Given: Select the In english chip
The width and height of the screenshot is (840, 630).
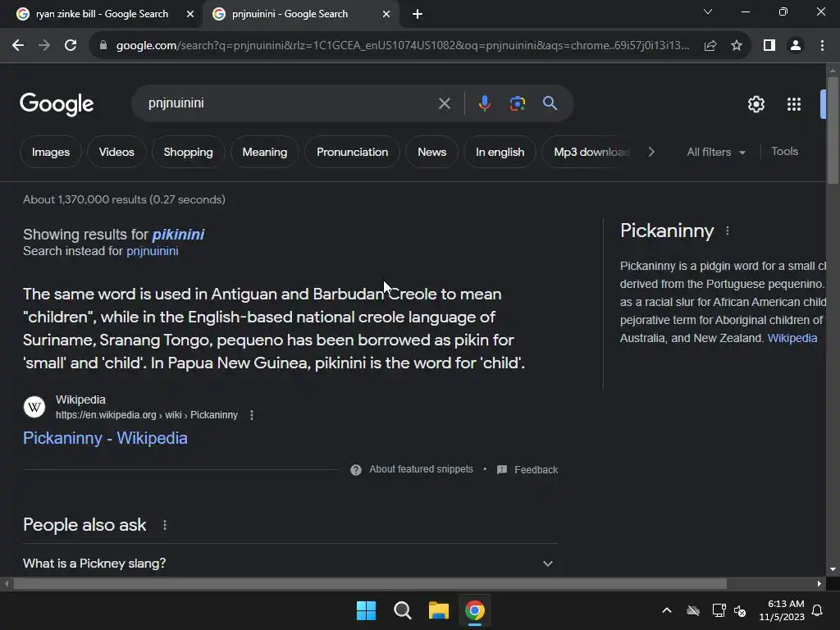Looking at the screenshot, I should 500,152.
